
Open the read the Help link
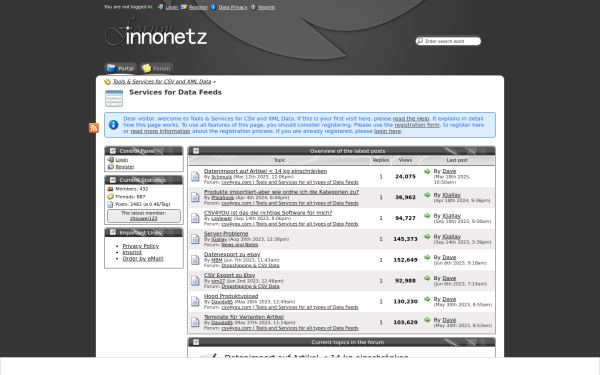tap(411, 119)
